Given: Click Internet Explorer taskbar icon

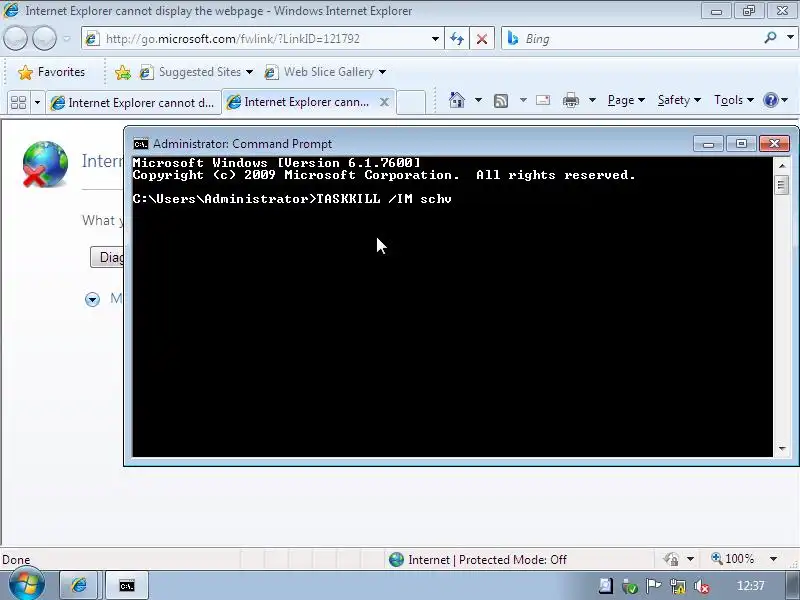Looking at the screenshot, I should pos(79,585).
